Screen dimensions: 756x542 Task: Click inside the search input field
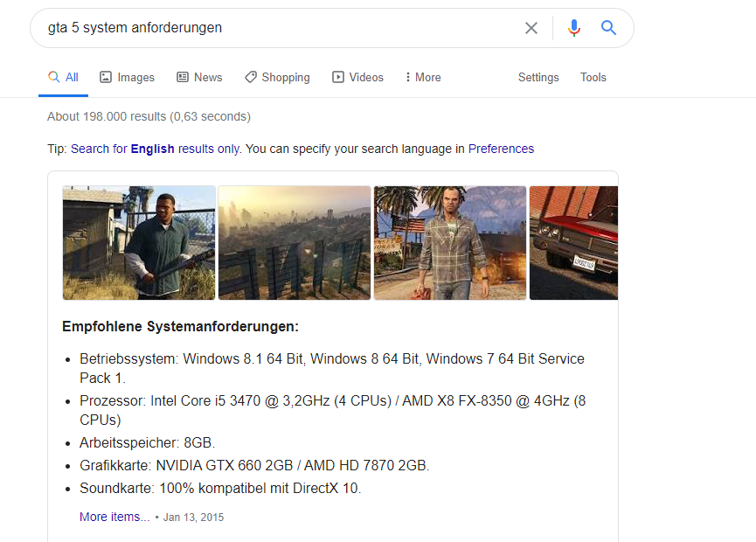point(262,28)
